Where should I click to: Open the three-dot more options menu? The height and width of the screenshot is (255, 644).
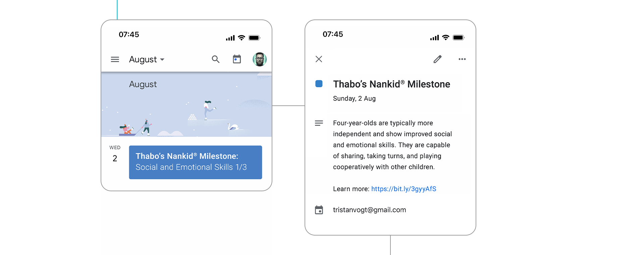(x=462, y=59)
